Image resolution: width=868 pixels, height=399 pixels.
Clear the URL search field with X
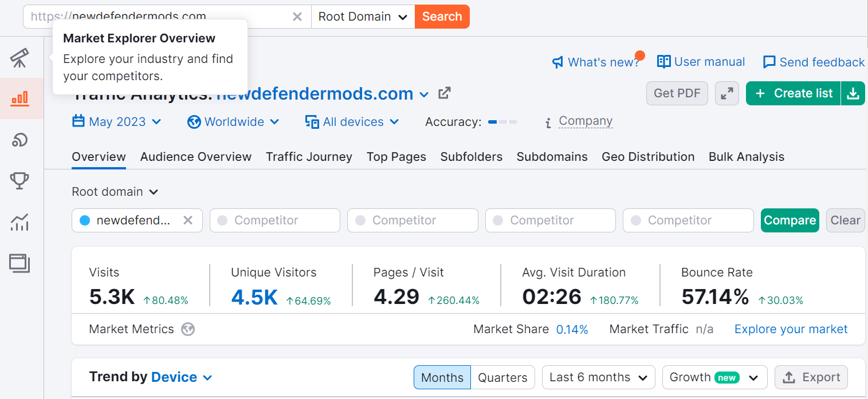click(x=297, y=17)
